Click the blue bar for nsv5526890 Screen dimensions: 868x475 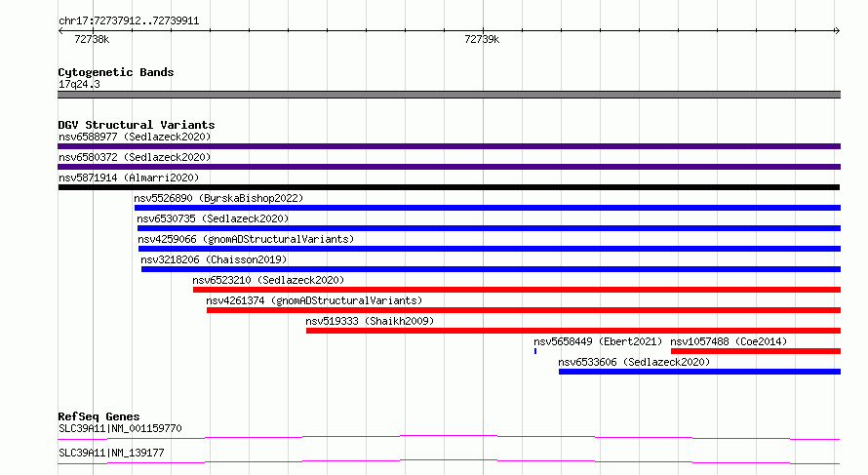[487, 208]
